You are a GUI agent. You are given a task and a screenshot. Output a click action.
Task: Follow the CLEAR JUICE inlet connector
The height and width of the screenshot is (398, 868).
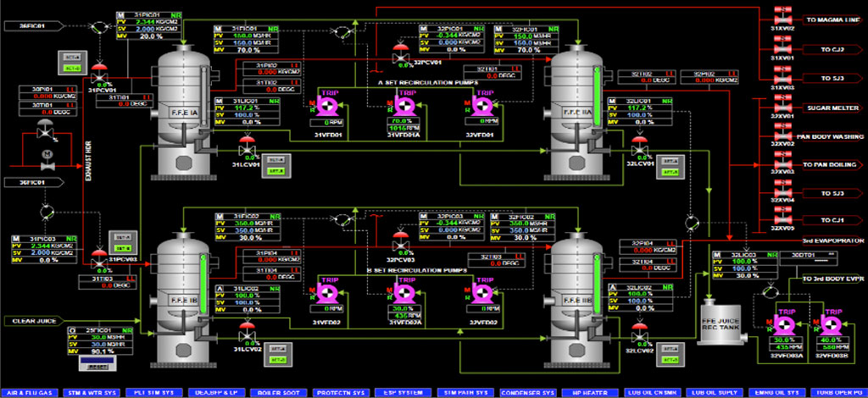point(36,321)
